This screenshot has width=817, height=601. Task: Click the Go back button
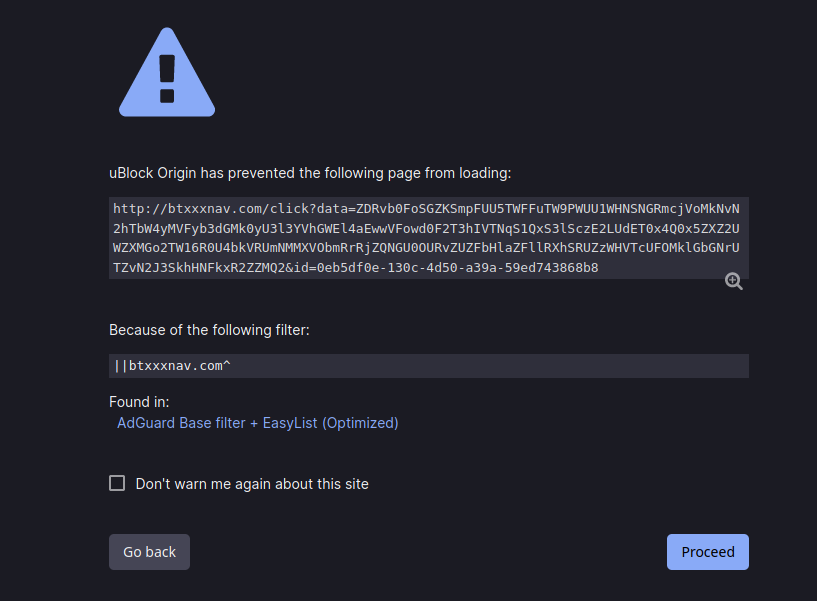click(x=150, y=552)
